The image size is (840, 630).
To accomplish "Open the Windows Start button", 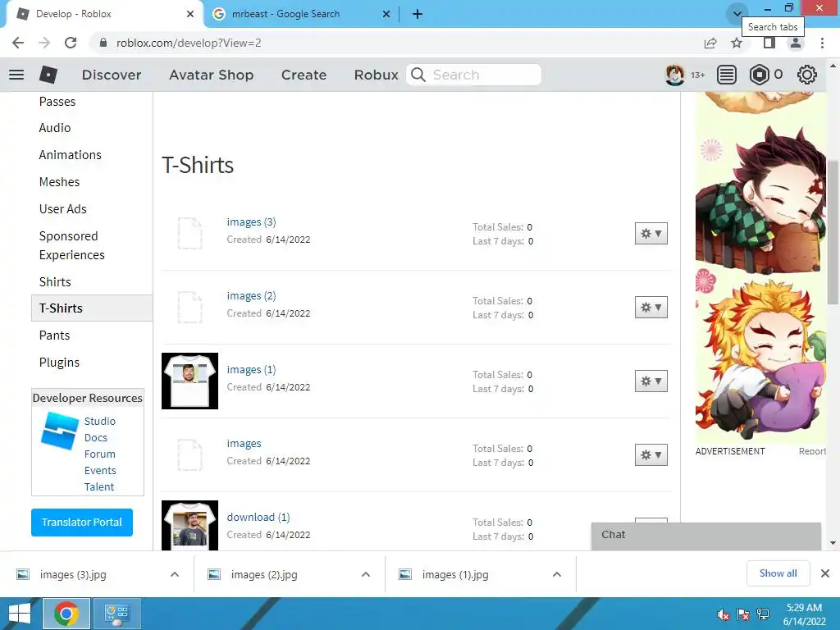I will point(20,614).
